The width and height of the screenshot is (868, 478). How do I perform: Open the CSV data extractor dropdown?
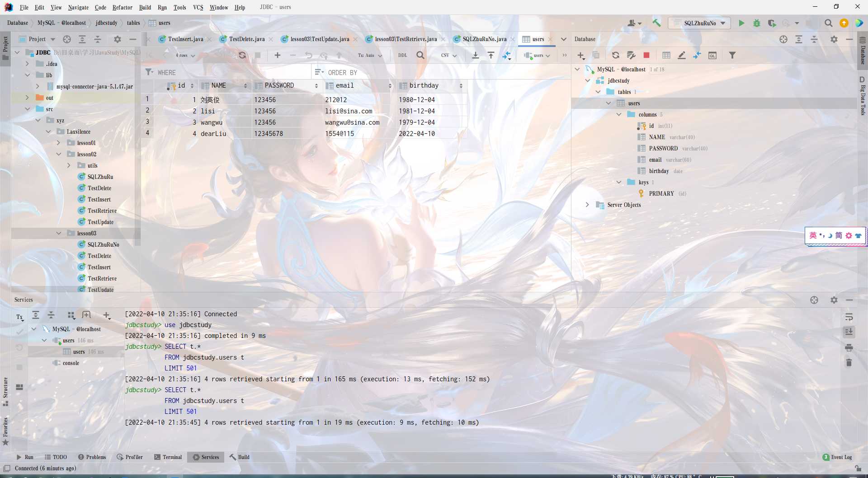[x=448, y=55]
